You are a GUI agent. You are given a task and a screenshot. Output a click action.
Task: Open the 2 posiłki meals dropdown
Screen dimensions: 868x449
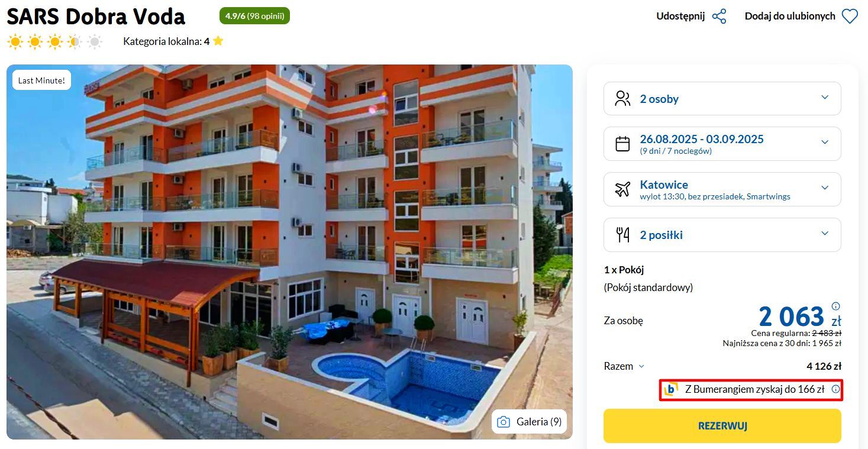[722, 235]
